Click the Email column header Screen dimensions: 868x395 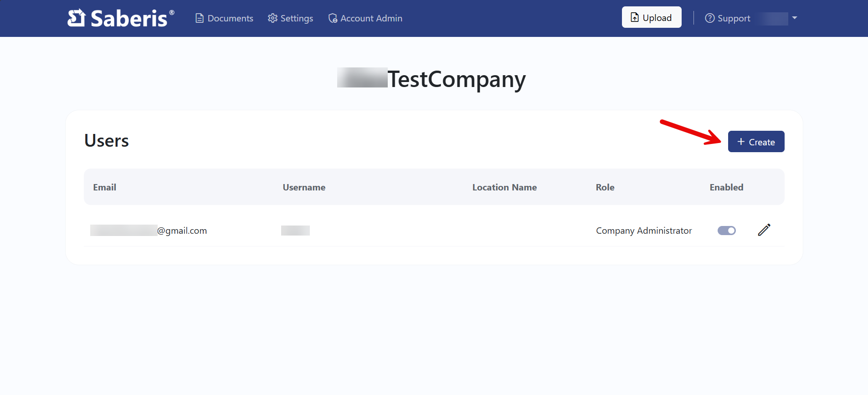tap(105, 187)
